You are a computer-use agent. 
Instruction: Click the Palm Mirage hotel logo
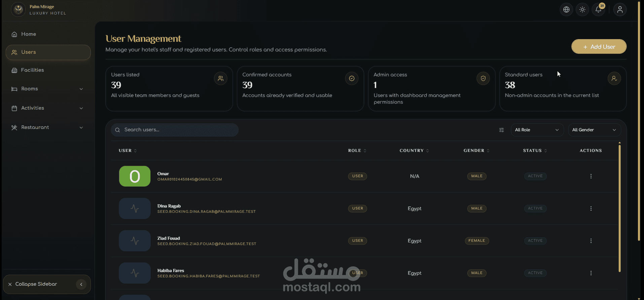coord(18,9)
